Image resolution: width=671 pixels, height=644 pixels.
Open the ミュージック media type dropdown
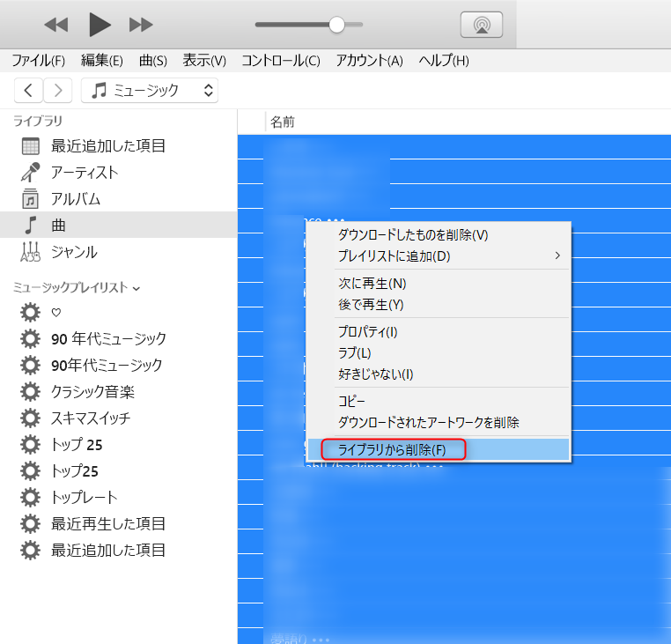click(150, 90)
